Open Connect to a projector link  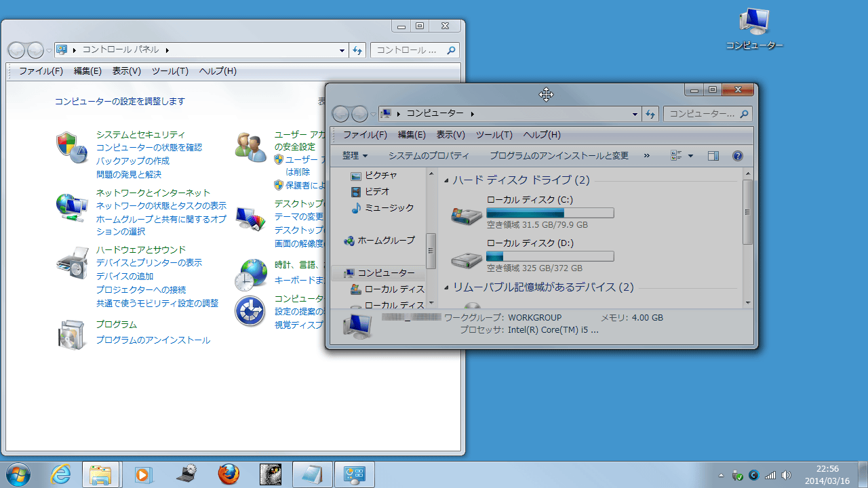coord(141,290)
